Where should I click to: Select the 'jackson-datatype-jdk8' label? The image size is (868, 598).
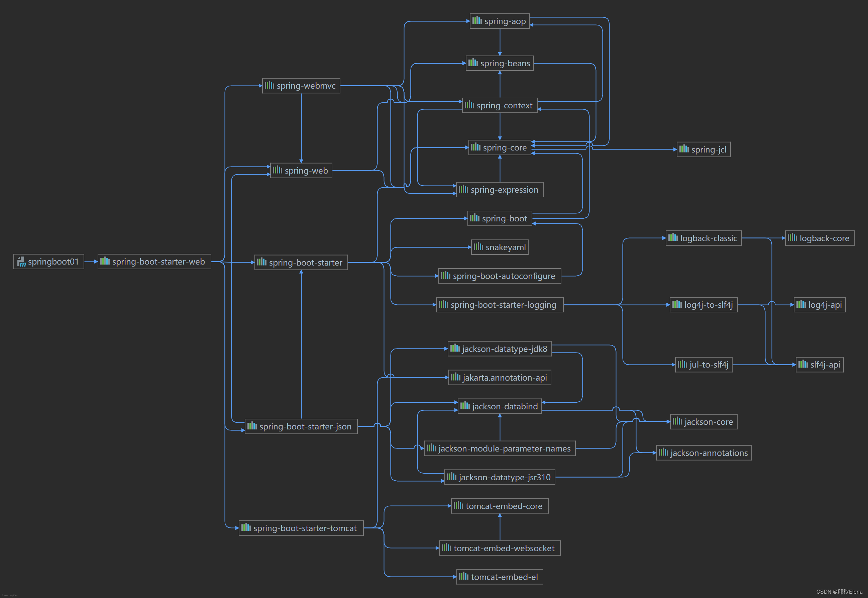point(505,349)
